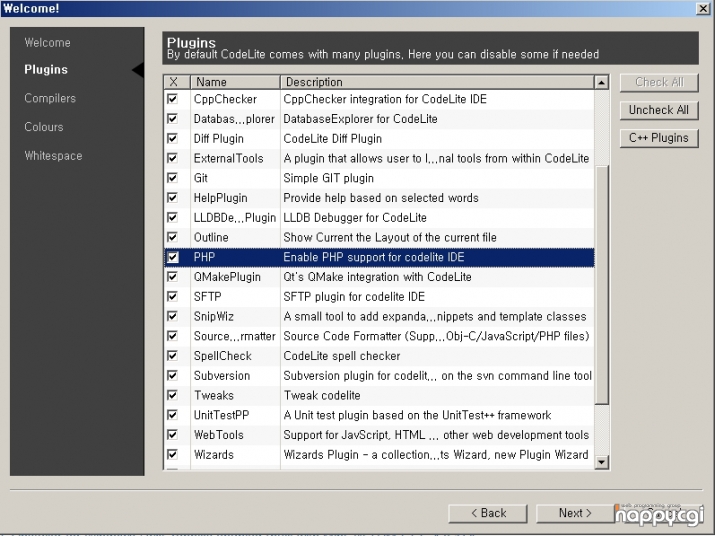Click 'Simple GIT plugin' description
The image size is (715, 536).
click(x=328, y=178)
